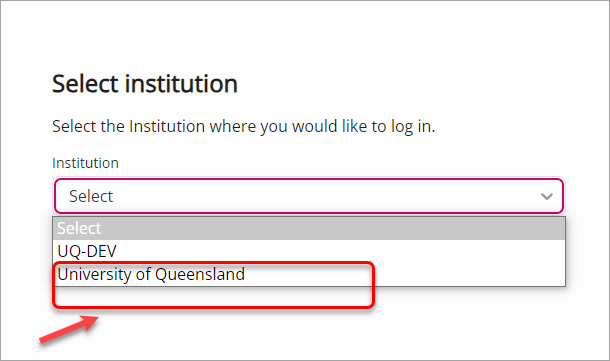Pick the highlighted Select placeholder option
The image size is (610, 361).
tap(309, 228)
